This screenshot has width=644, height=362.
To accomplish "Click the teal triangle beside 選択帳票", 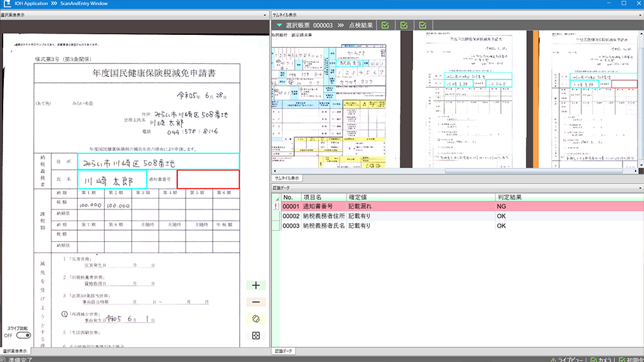I will (x=279, y=25).
